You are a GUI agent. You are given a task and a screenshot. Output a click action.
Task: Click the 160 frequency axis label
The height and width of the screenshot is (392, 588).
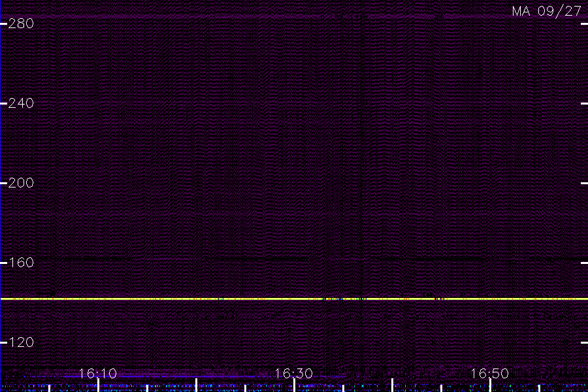[21, 263]
